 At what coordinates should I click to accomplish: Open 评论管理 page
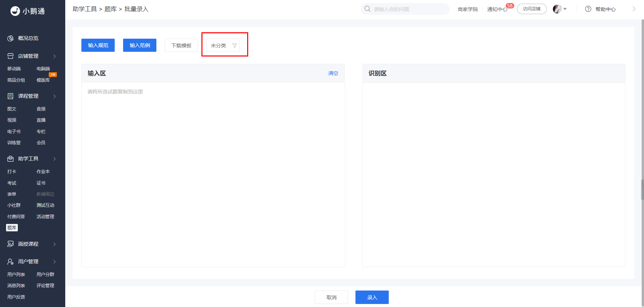(x=45, y=285)
